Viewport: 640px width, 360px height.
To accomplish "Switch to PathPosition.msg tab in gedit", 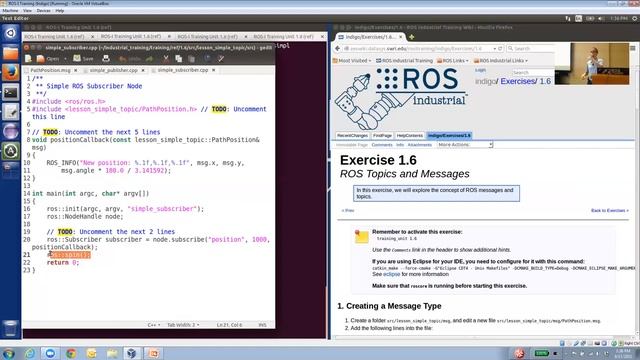I will pyautogui.click(x=50, y=70).
